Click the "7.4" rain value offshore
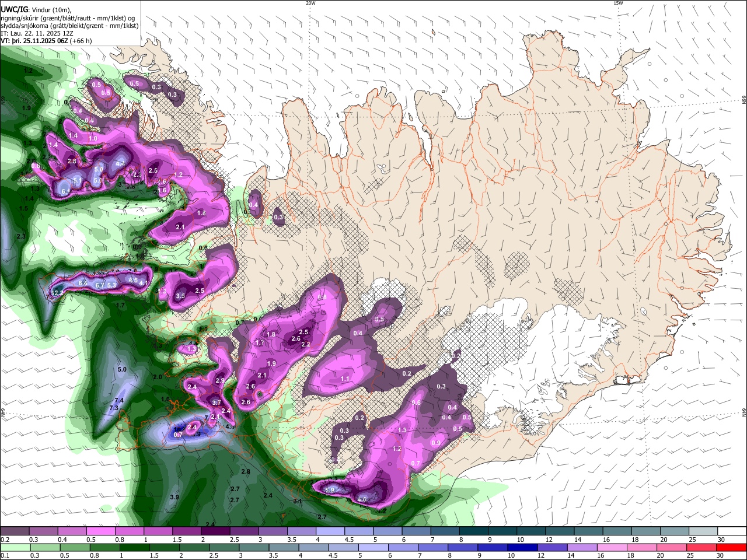This screenshot has width=747, height=560. 119,400
